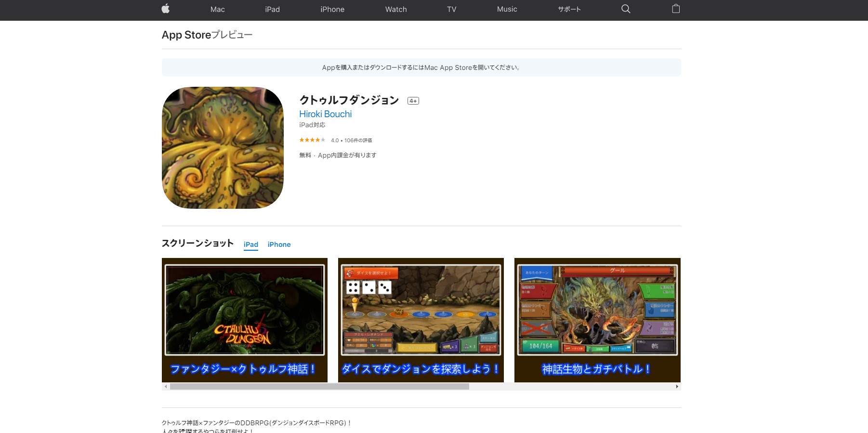Click the star rating display
868x433 pixels.
point(312,140)
